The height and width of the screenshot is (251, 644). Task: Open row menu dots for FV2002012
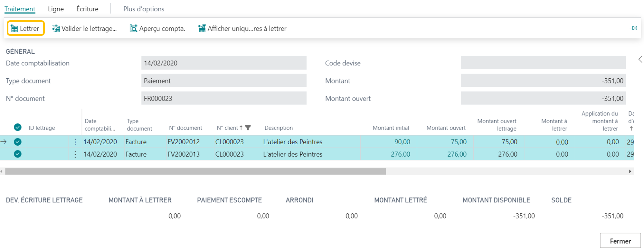75,142
